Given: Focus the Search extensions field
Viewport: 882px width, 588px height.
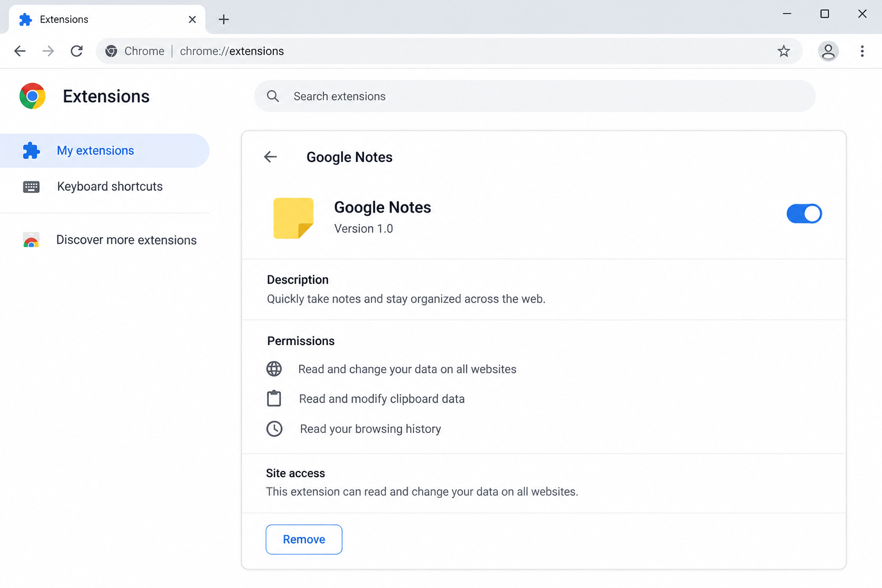Looking at the screenshot, I should pos(535,96).
